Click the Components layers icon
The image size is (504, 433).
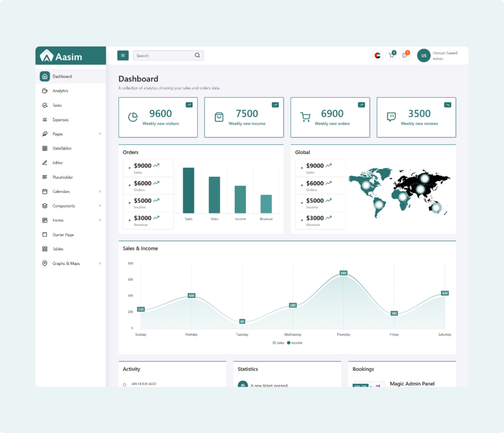[x=45, y=206]
